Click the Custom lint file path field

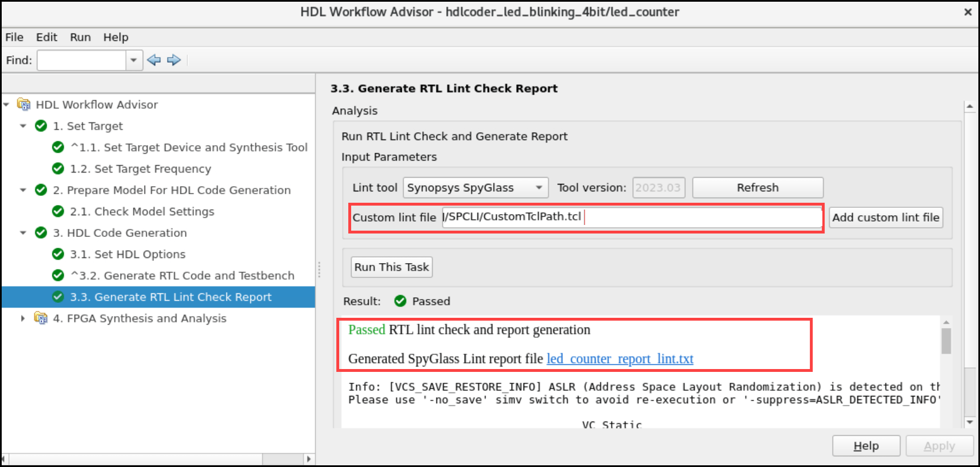(x=632, y=218)
